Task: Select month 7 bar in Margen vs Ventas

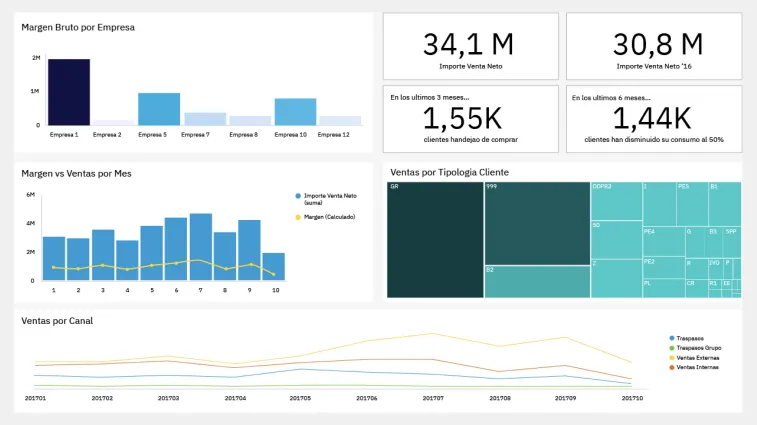Action: point(201,247)
